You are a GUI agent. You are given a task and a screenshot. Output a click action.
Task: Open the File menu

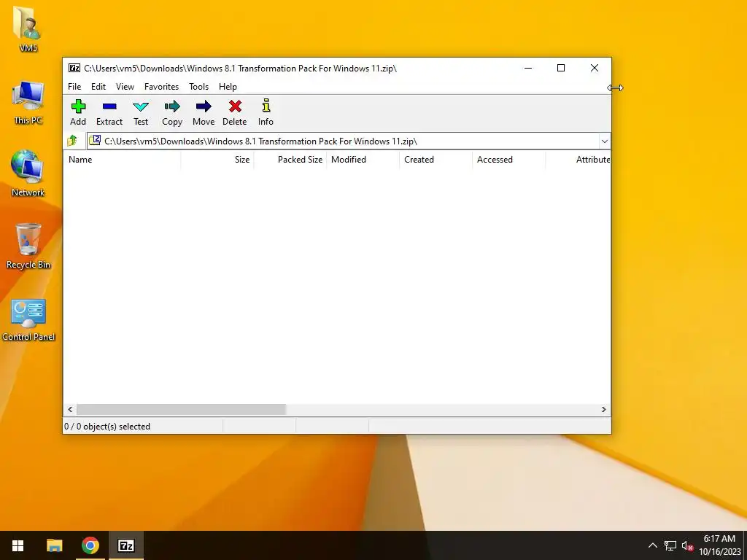click(74, 87)
